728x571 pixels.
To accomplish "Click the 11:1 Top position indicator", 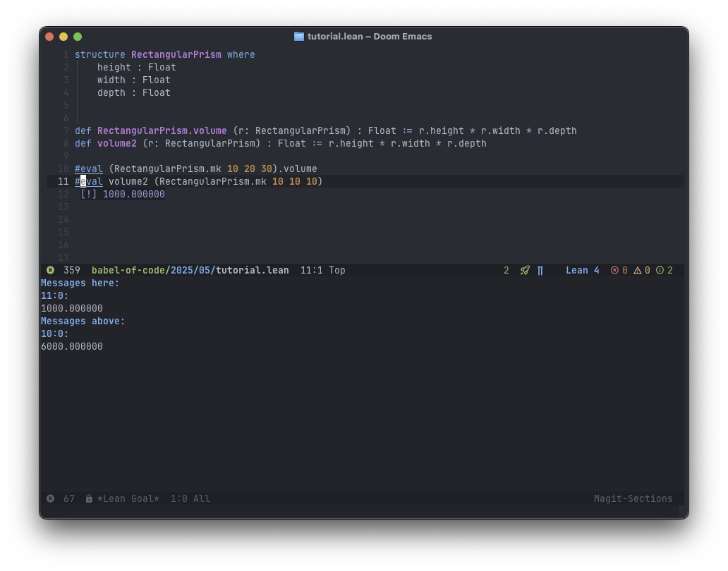I will point(322,271).
